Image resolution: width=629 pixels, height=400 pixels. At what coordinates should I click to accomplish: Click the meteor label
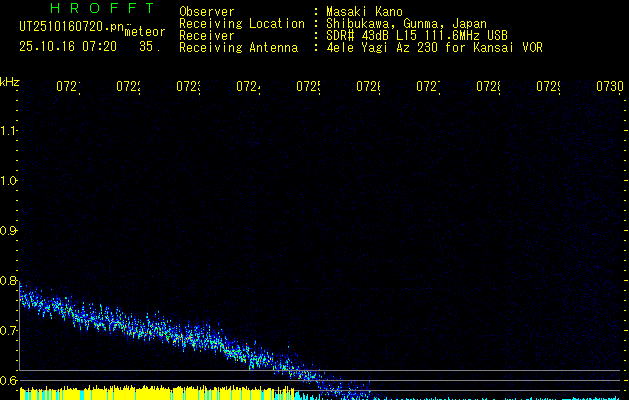pyautogui.click(x=144, y=33)
